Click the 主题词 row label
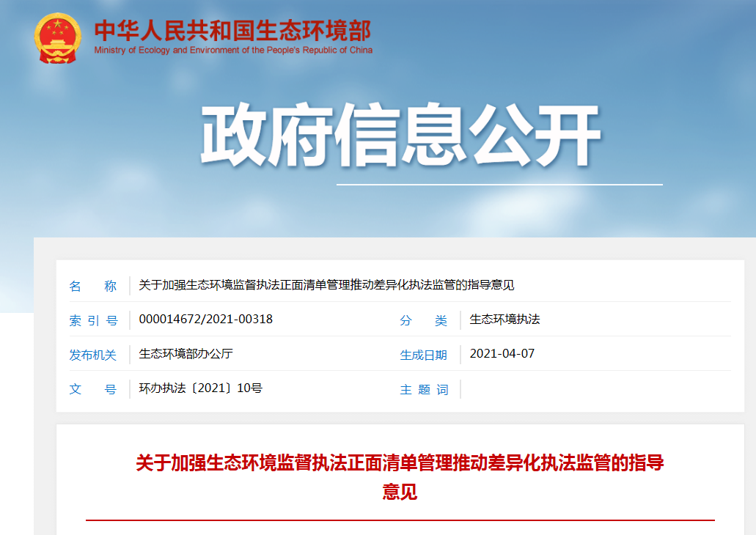Image resolution: width=756 pixels, height=535 pixels. 425,389
